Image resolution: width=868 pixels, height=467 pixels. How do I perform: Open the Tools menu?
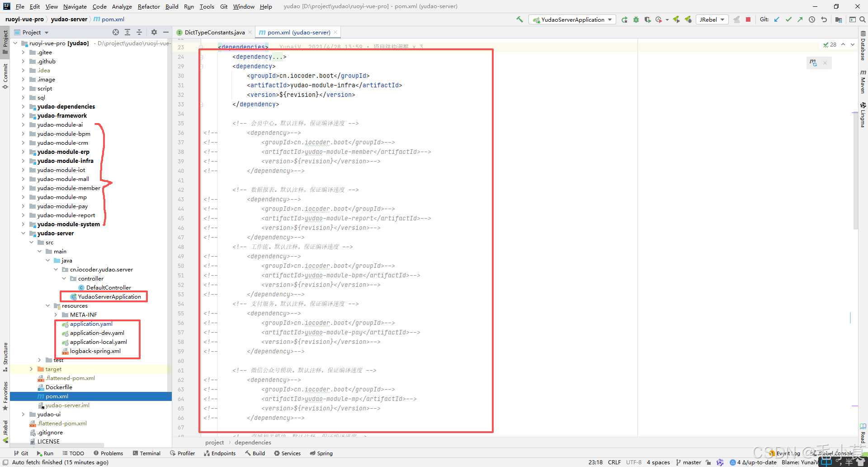point(207,6)
